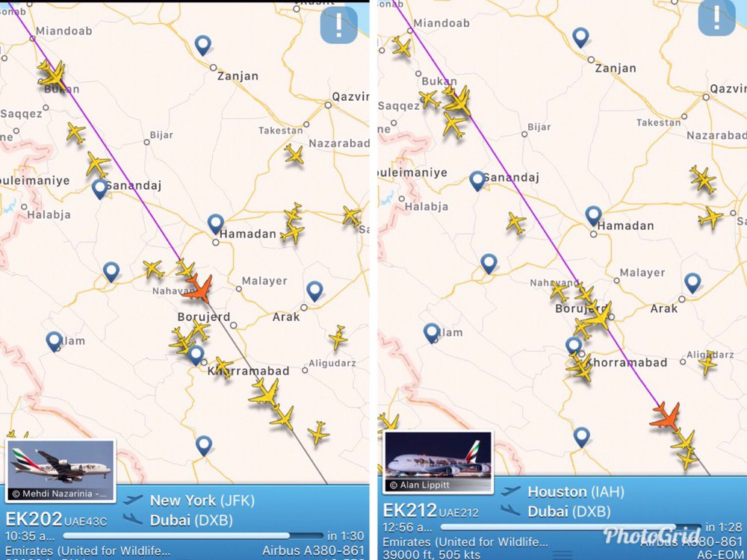The width and height of the screenshot is (747, 560).
Task: Click the airport pin near Arak on the right map
Action: tap(692, 283)
